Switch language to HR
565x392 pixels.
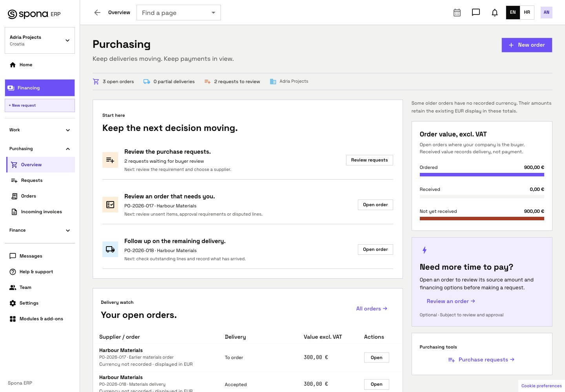click(527, 13)
